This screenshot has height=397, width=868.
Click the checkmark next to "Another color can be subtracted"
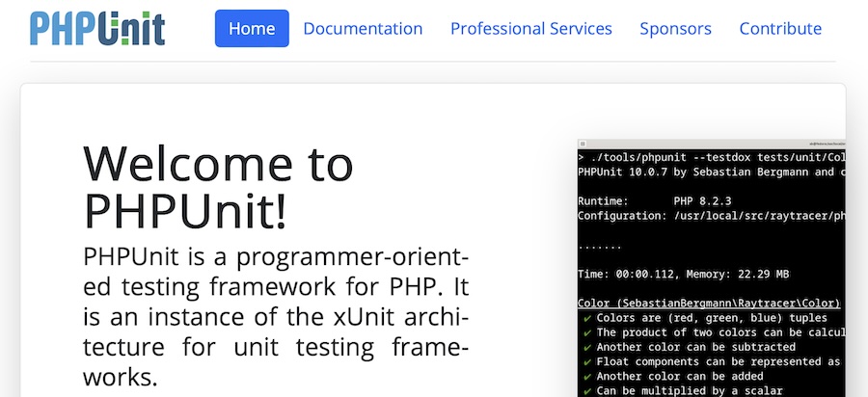(x=586, y=347)
